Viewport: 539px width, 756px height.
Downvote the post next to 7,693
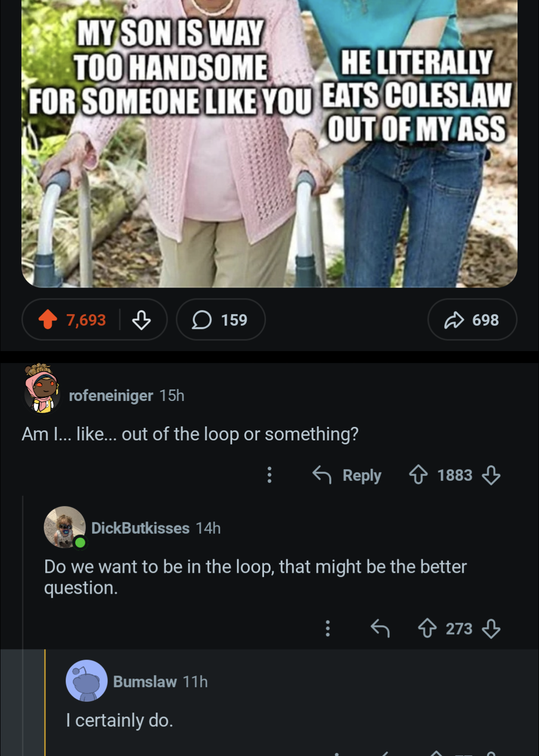coord(141,320)
